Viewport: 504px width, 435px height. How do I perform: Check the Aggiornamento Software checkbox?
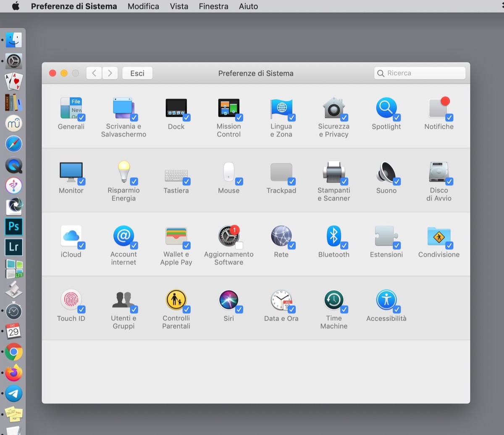pyautogui.click(x=239, y=246)
